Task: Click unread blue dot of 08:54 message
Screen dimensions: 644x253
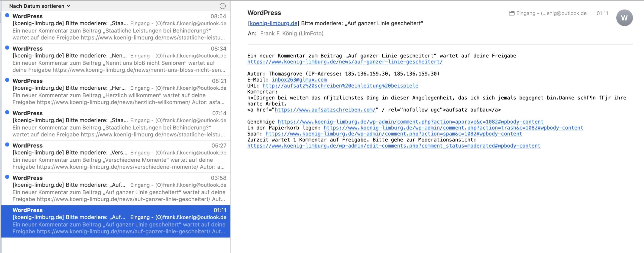Action: tap(7, 15)
